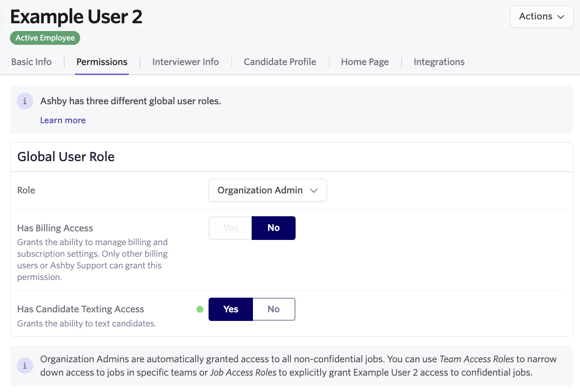Enable Candidate Texting Access with Yes
The height and width of the screenshot is (392, 580).
pos(231,309)
